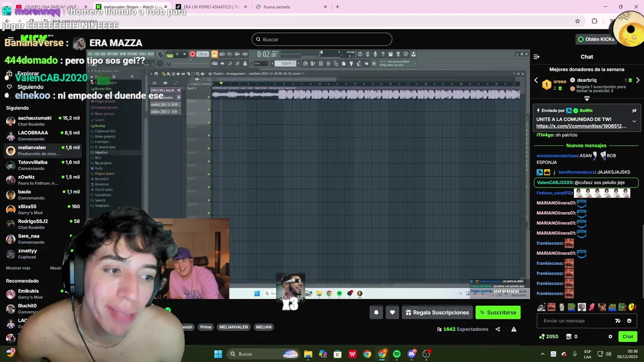Expand the pinned message with the chevron
Image resolution: width=644 pixels, height=362 pixels.
pyautogui.click(x=634, y=121)
